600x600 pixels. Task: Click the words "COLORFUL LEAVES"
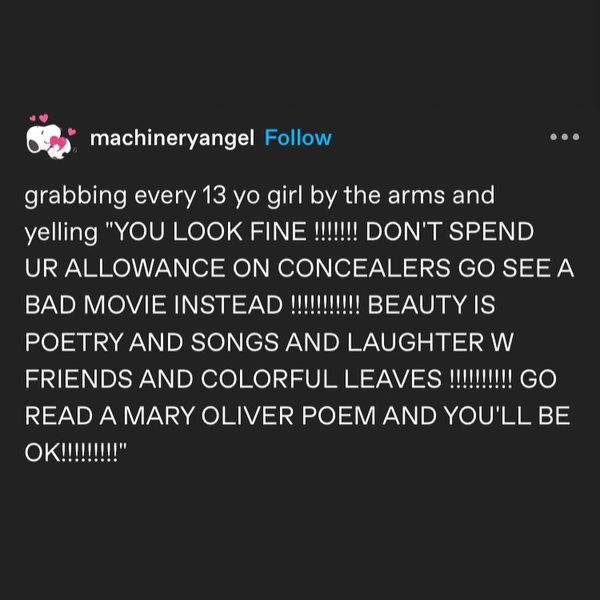321,379
